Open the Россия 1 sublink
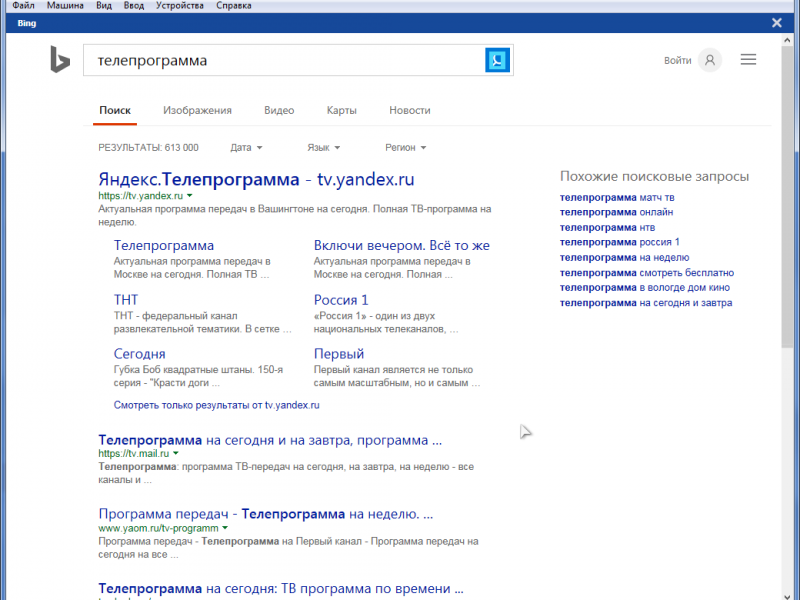The image size is (800, 600). click(341, 299)
